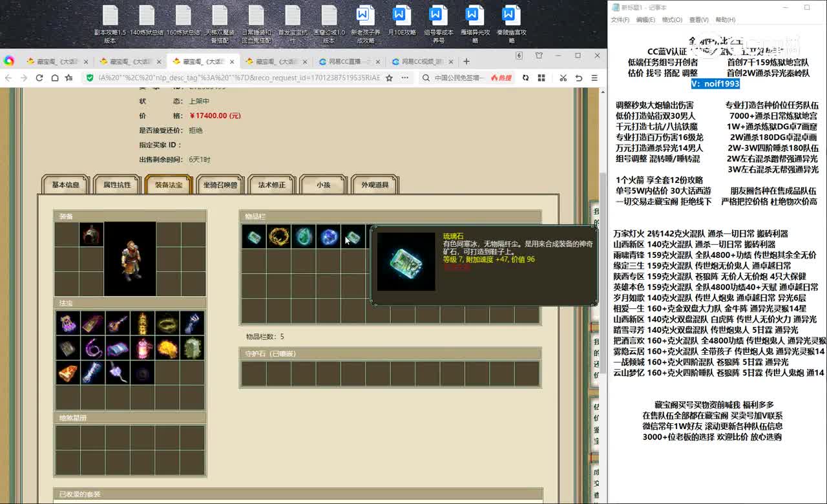The width and height of the screenshot is (827, 504).
Task: Open the 新老孩子养成攻略 document icon
Action: [x=366, y=25]
